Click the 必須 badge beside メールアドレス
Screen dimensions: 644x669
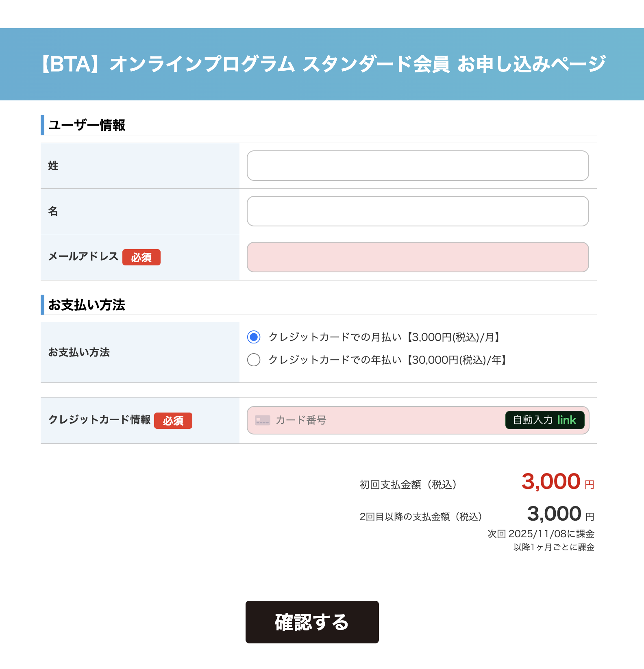(x=141, y=257)
